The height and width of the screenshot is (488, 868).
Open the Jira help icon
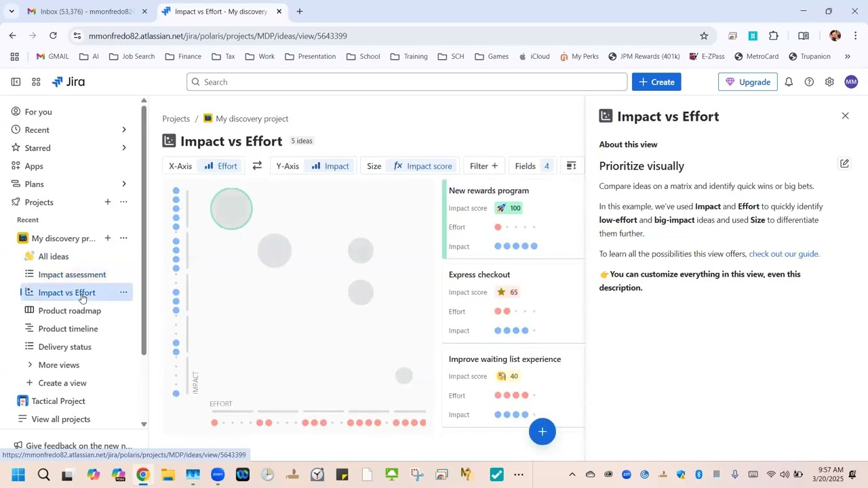[x=809, y=82]
